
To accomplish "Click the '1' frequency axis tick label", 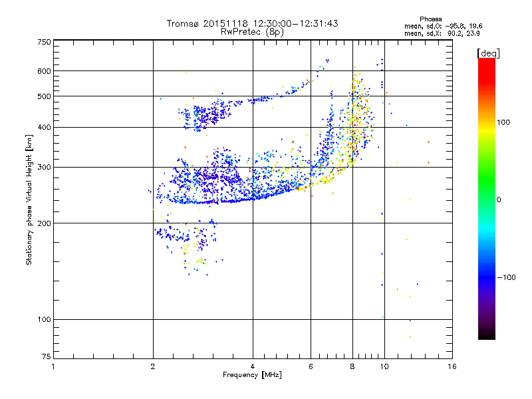I will [x=53, y=366].
